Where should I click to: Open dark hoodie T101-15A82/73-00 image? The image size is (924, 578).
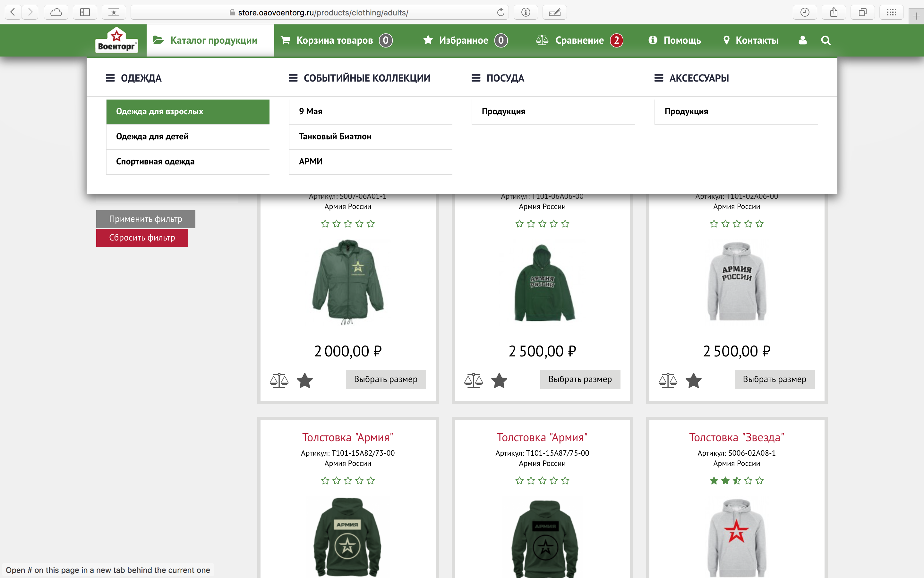(348, 538)
